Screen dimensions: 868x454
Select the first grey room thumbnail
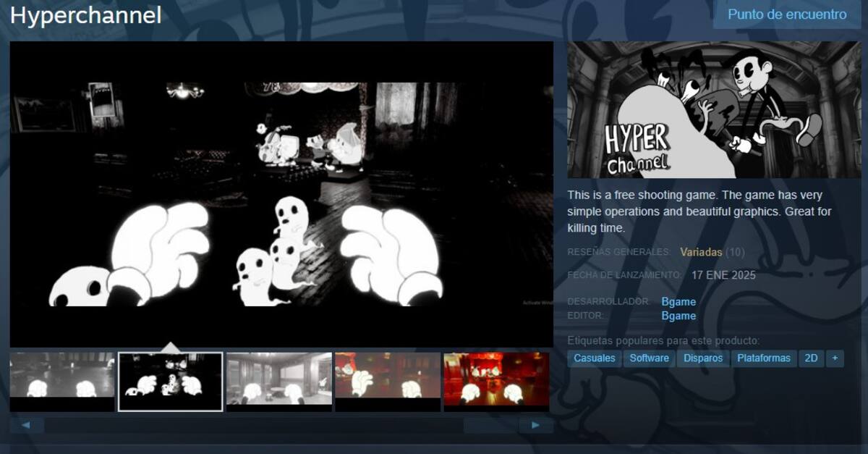coord(62,382)
